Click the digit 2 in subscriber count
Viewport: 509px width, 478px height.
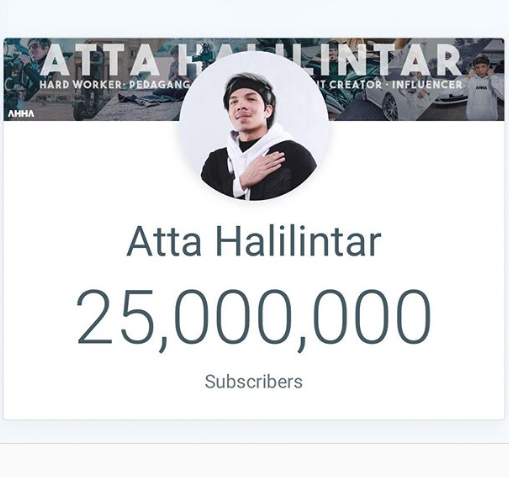pyautogui.click(x=95, y=316)
